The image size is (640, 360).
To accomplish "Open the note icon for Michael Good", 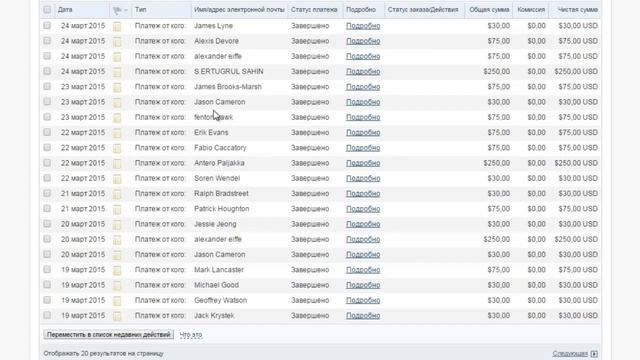I will 117,286.
